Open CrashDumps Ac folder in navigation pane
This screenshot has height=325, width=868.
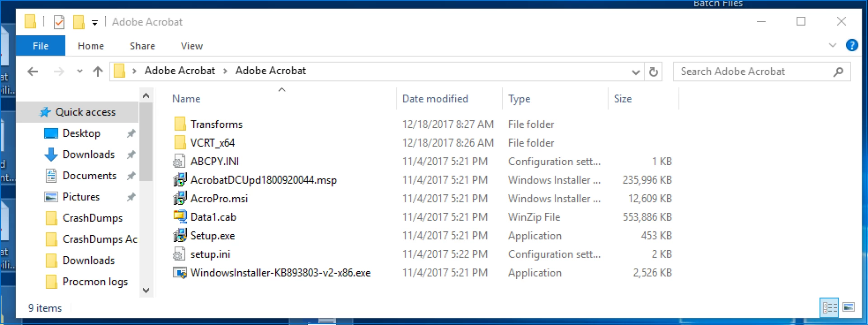tap(99, 239)
